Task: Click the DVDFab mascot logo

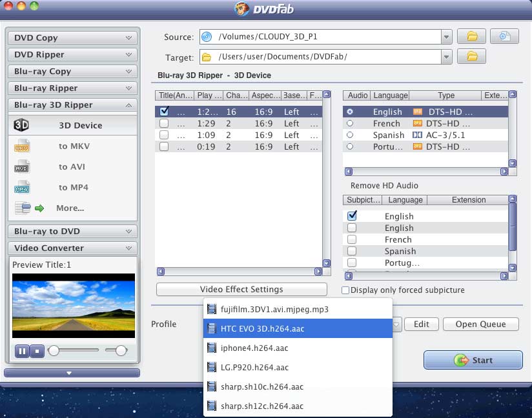Action: point(242,9)
